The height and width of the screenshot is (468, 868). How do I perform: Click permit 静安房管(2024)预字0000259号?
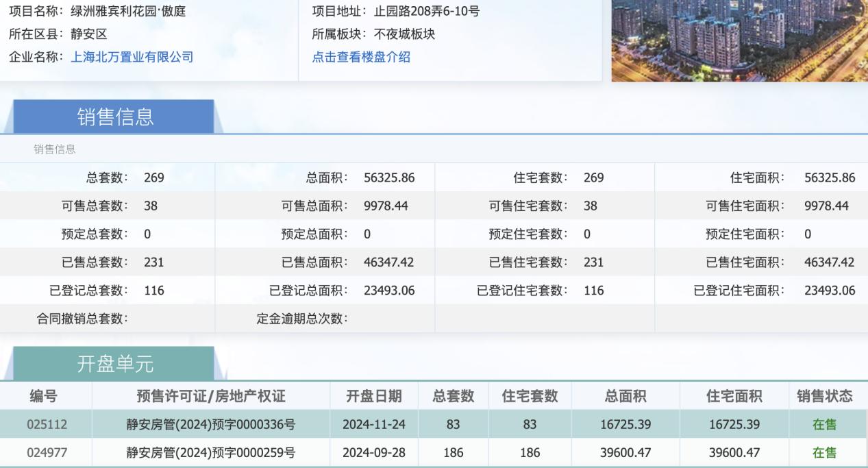click(x=211, y=452)
